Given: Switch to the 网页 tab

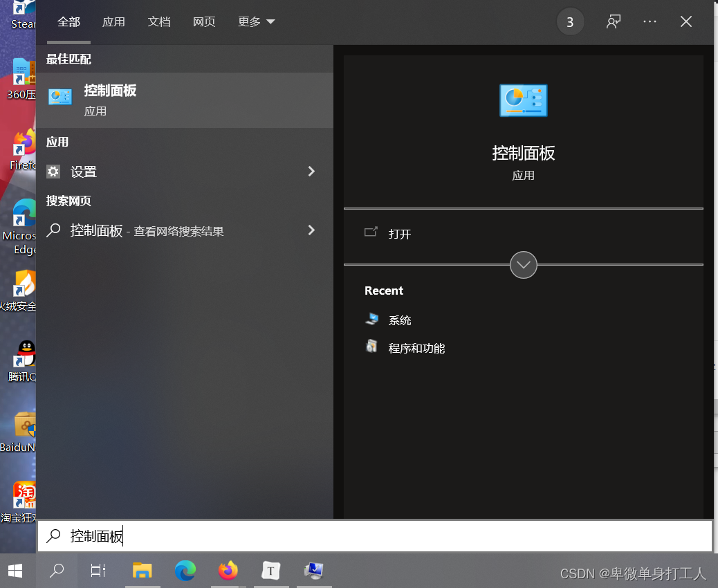Looking at the screenshot, I should (x=204, y=21).
